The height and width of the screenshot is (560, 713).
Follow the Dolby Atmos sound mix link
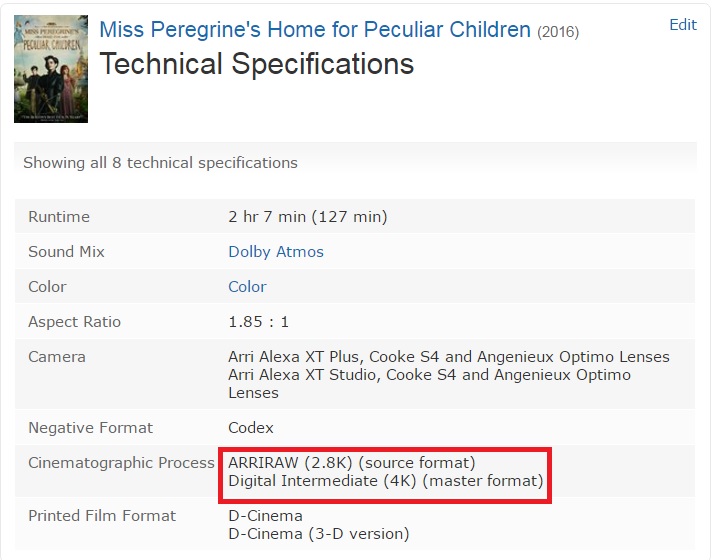coord(276,251)
